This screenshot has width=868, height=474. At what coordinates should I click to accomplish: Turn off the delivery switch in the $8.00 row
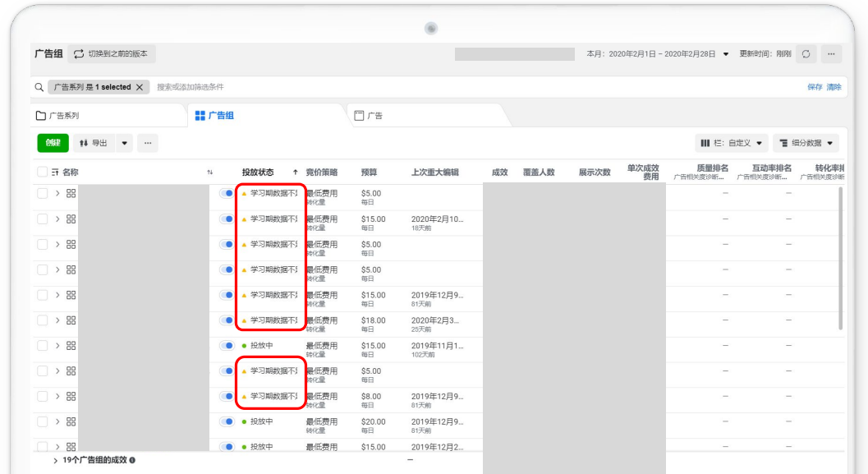pos(227,396)
